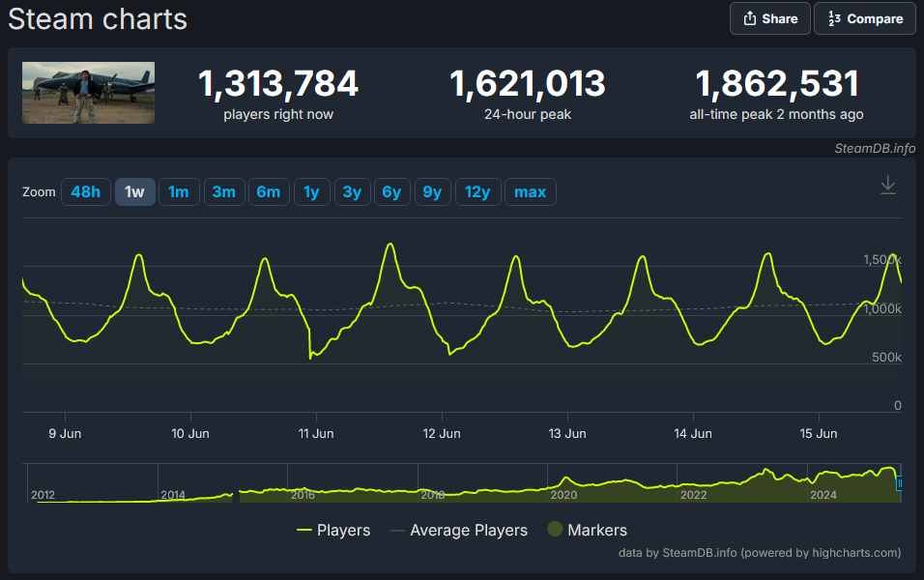Viewport: 924px width, 580px height.
Task: Choose the 3y zoom option
Action: [353, 192]
